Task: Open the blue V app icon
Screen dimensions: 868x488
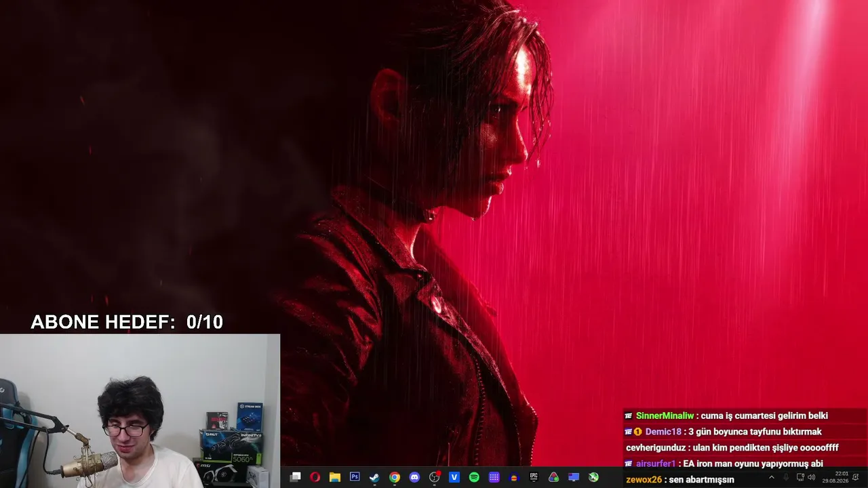Action: [x=454, y=477]
